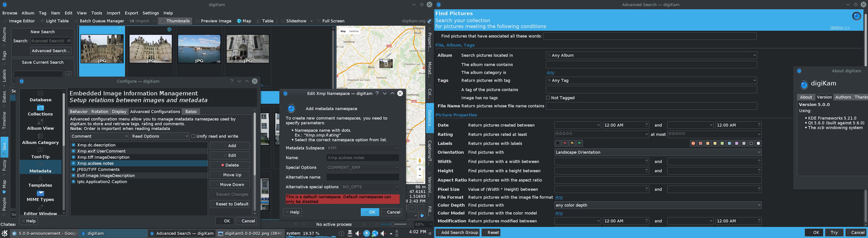Open the Rating at least stars dropdown
868x238 pixels.
point(601,134)
